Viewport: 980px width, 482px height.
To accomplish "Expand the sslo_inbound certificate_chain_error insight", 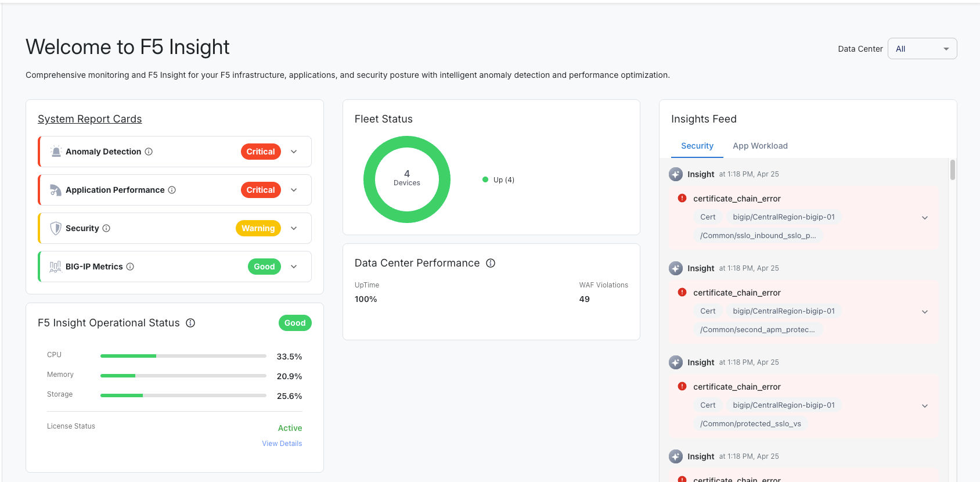I will click(x=925, y=218).
